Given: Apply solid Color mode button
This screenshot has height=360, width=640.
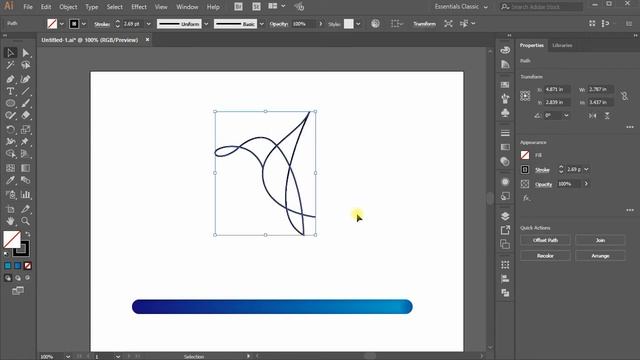Looking at the screenshot, I should [x=8, y=266].
